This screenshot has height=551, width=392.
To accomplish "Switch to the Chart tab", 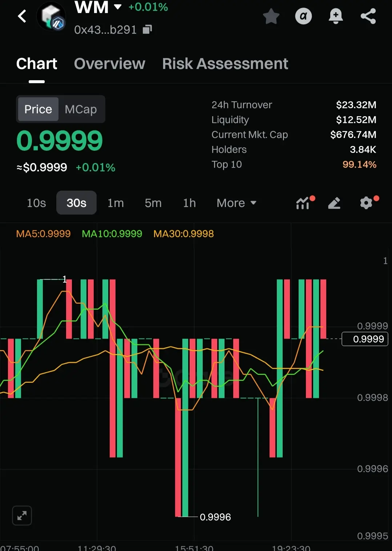I will [37, 64].
